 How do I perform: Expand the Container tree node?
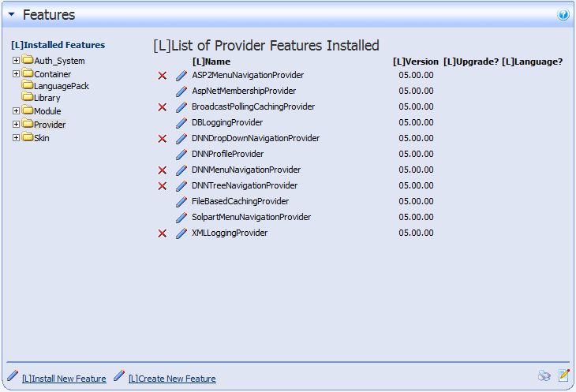coord(16,74)
